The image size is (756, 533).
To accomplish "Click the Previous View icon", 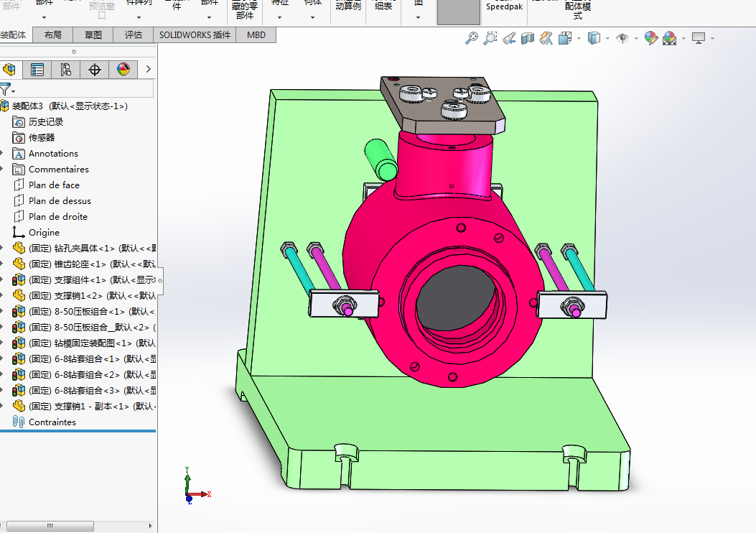I will 509,38.
